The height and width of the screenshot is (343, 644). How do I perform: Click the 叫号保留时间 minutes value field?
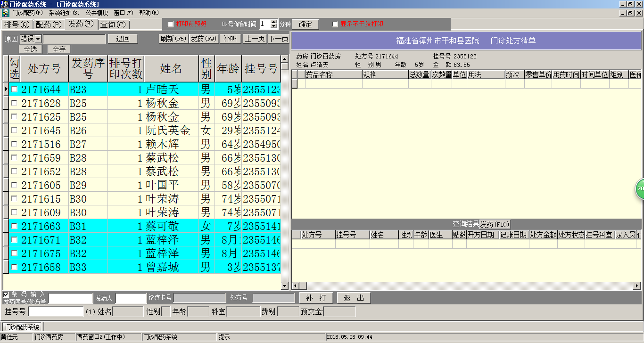click(265, 24)
